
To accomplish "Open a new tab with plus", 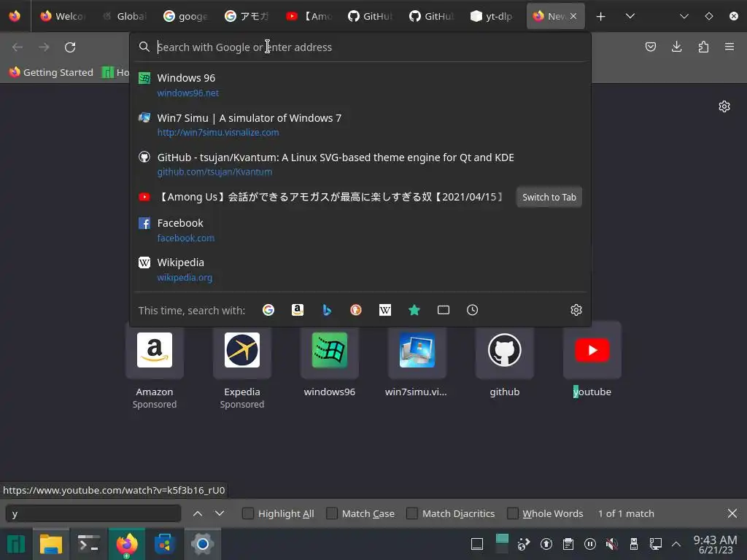I will click(x=601, y=16).
